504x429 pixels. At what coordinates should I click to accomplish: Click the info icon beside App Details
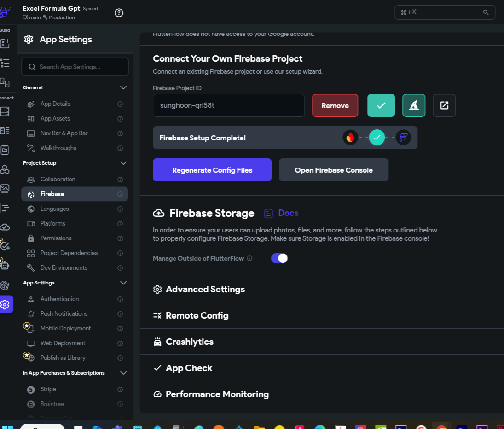click(x=120, y=104)
